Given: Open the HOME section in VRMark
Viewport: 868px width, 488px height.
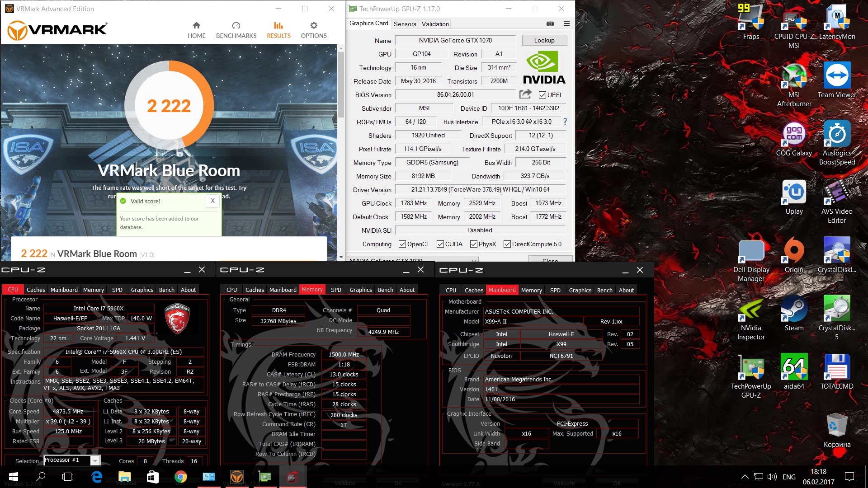Looking at the screenshot, I should click(x=196, y=30).
